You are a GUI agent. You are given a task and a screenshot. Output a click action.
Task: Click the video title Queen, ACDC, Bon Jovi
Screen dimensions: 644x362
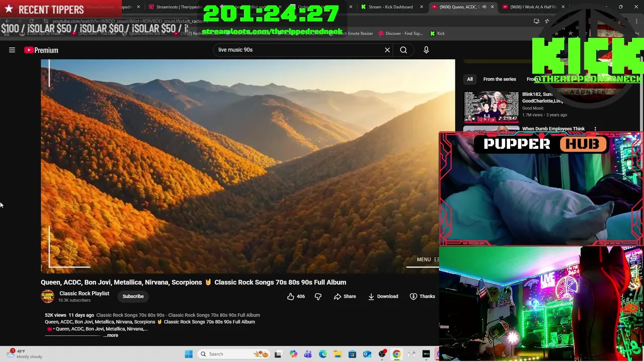193,282
